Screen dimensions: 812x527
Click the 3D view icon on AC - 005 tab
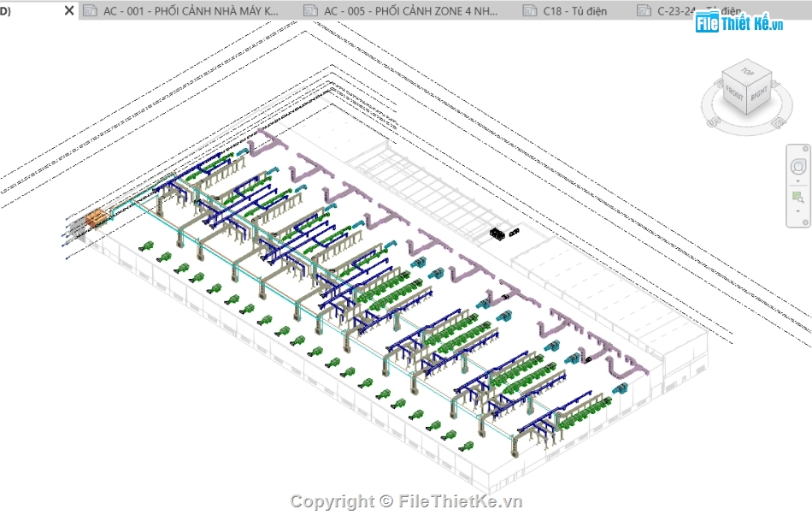pyautogui.click(x=311, y=10)
